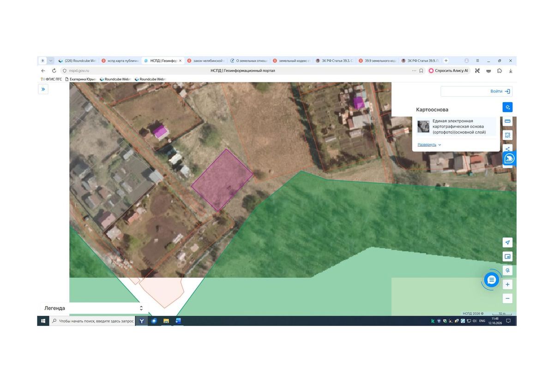
Task: Activate the area selection search tool
Action: 507,135
